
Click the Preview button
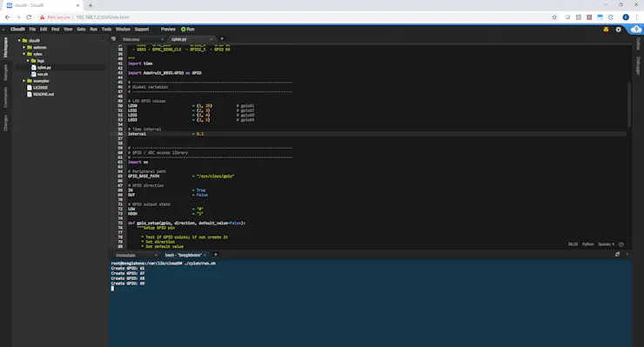tap(168, 30)
